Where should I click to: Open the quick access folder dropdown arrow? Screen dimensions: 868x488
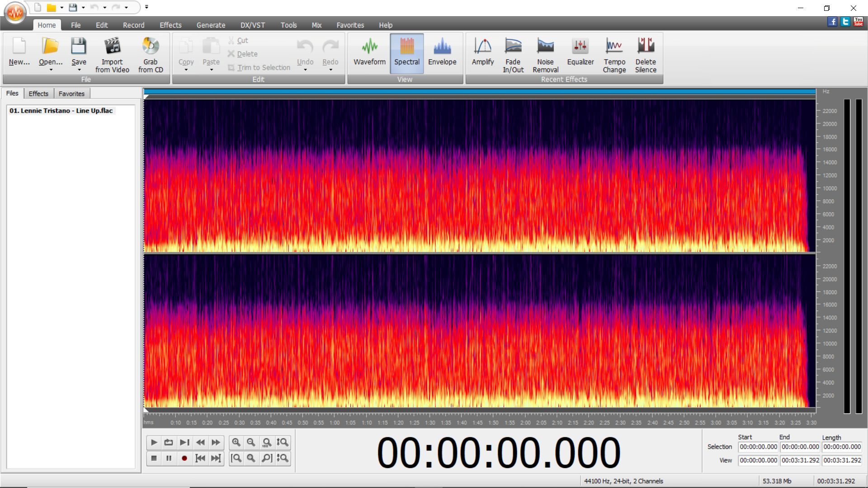pyautogui.click(x=61, y=7)
